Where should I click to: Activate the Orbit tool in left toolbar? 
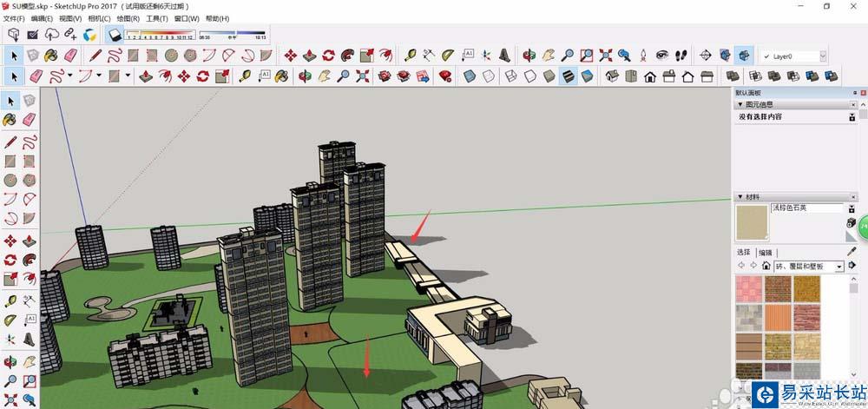pyautogui.click(x=10, y=362)
